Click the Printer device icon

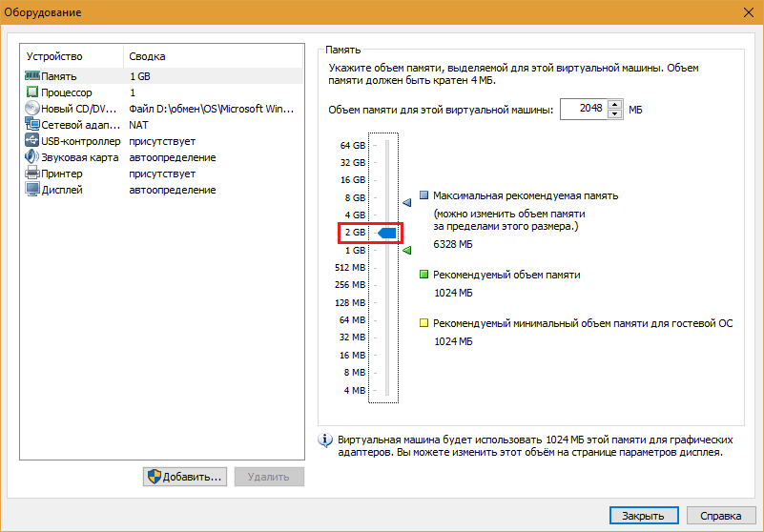point(31,174)
